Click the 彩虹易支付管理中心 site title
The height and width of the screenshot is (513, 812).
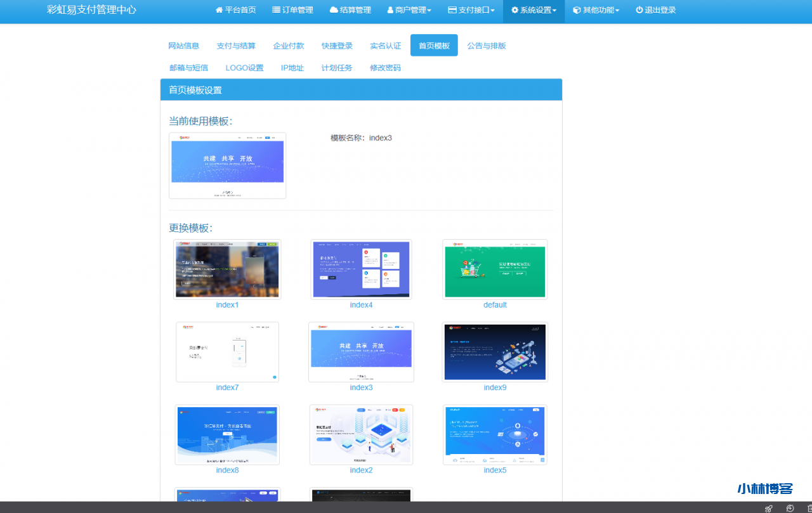pos(91,10)
